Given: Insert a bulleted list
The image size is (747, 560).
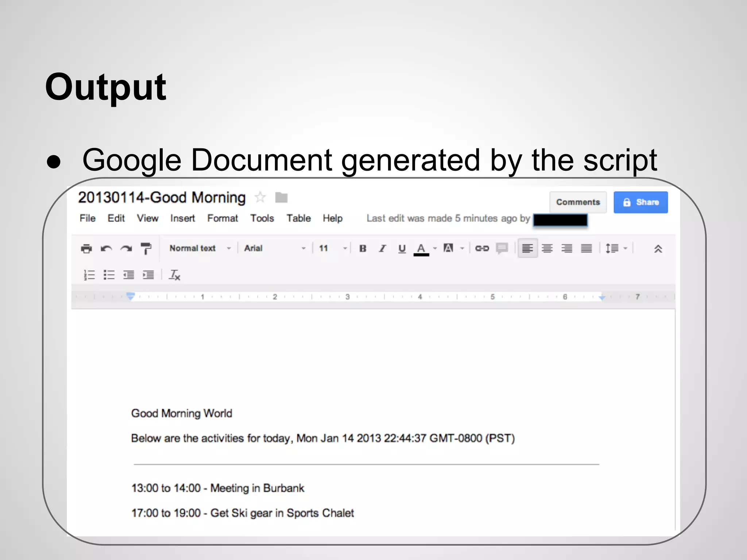Looking at the screenshot, I should click(x=109, y=275).
